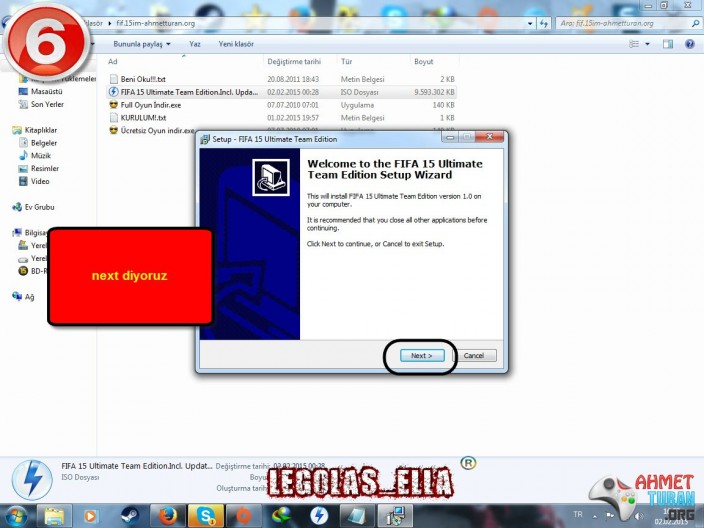This screenshot has height=528, width=704.
Task: Click the address bar path fif.15im-ahmetturan.org
Action: (x=155, y=23)
